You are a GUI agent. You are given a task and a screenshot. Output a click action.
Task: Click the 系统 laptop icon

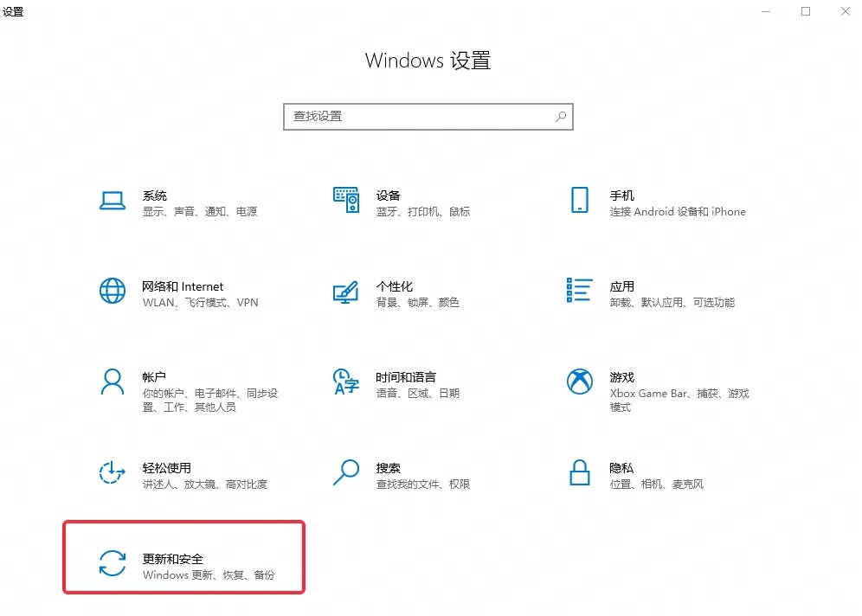point(113,201)
